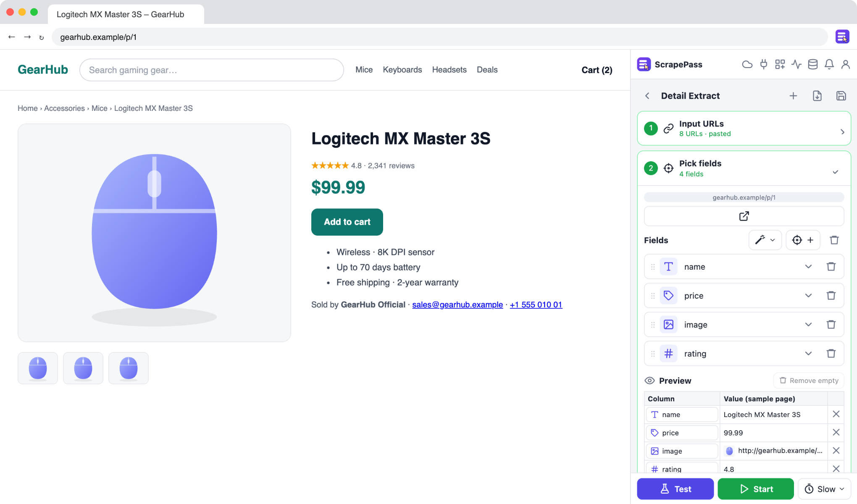Screen dimensions: 857x504
Task: Delete the name field
Action: point(831,266)
